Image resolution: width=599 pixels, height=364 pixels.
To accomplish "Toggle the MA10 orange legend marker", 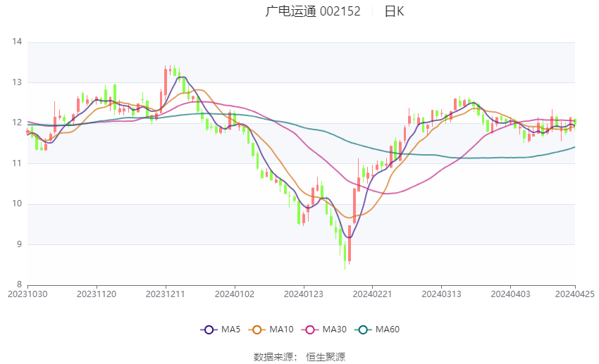I will coord(257,329).
